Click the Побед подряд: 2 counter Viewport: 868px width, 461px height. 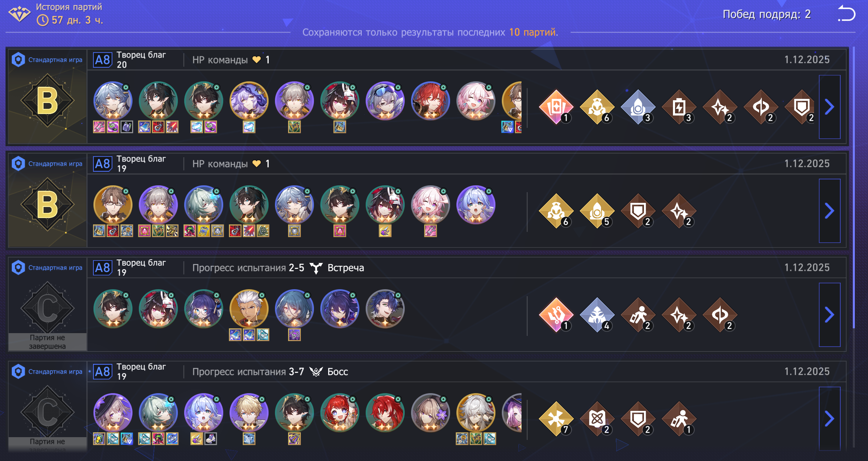767,14
